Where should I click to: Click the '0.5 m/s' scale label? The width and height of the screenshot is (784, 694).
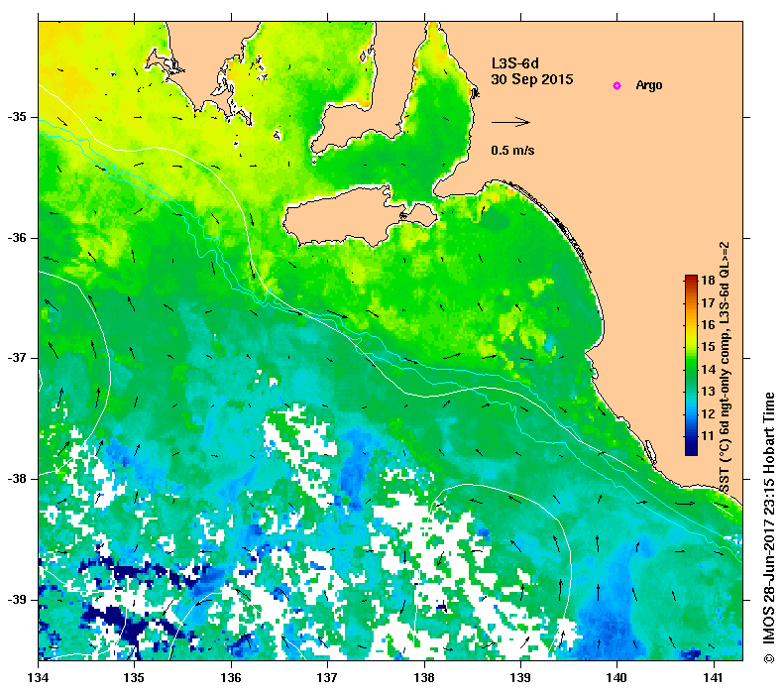[x=512, y=151]
